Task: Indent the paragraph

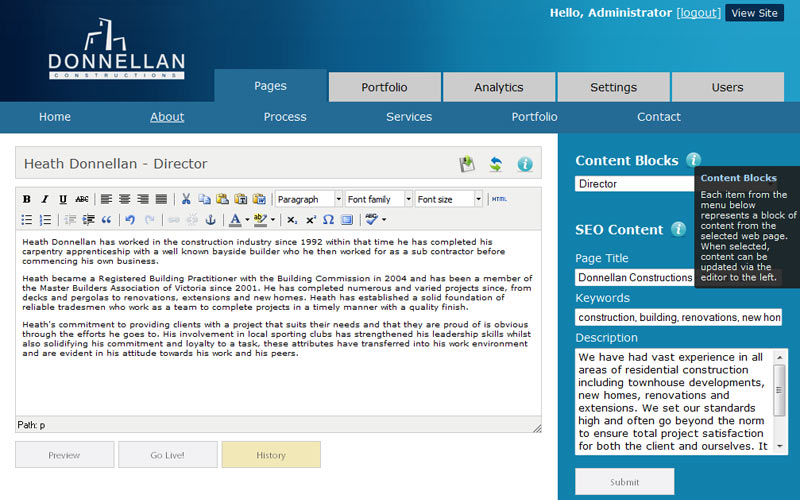Action: coord(88,220)
